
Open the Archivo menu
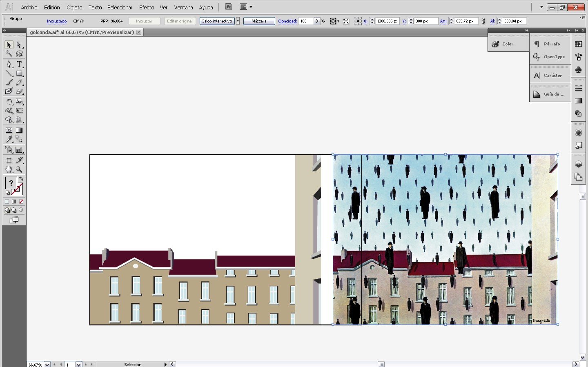(29, 7)
